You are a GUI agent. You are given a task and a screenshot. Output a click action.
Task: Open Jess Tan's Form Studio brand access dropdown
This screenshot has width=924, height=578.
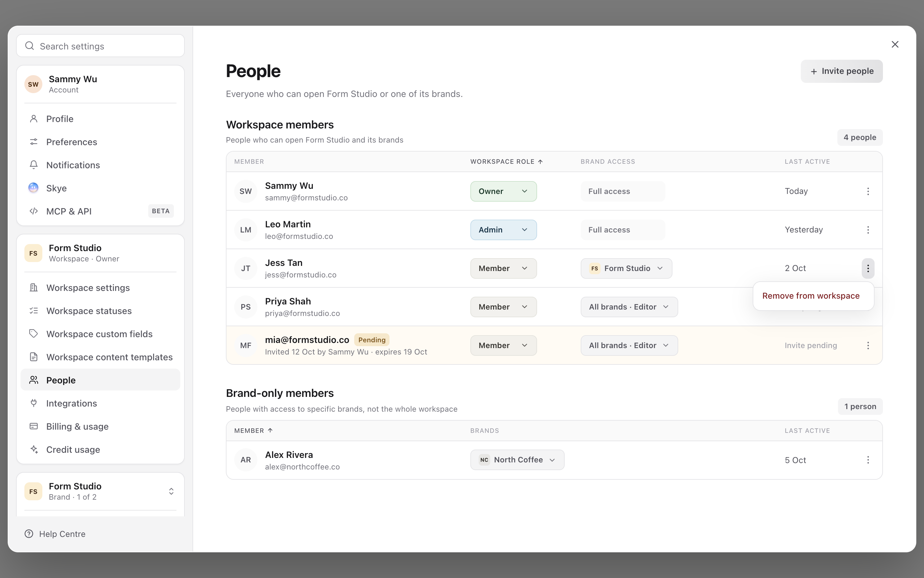click(626, 268)
